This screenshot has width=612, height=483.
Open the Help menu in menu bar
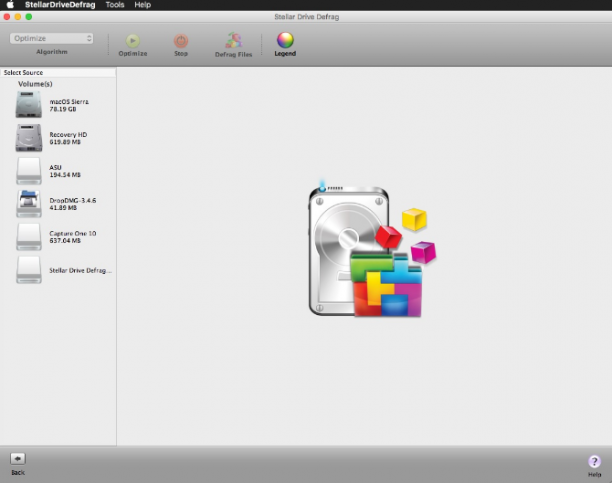(142, 5)
